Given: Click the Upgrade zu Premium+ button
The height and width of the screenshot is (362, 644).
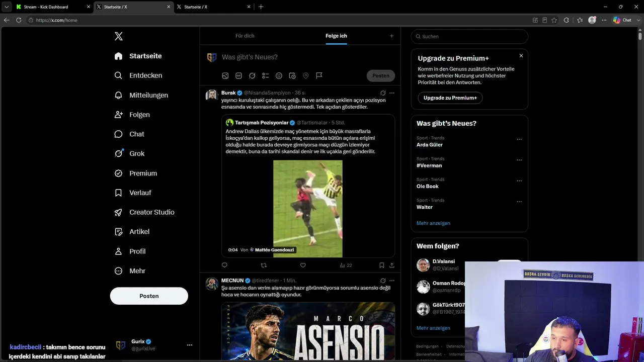Looking at the screenshot, I should click(450, 98).
